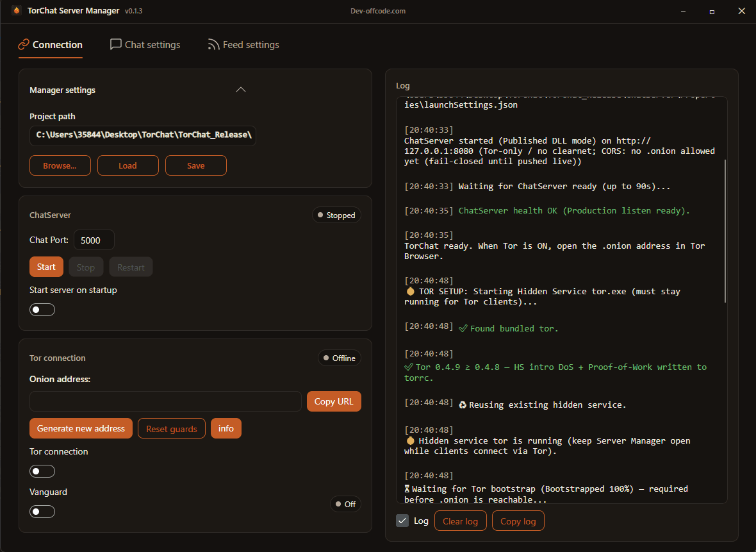Click the disabled Restart button
Image resolution: width=756 pixels, height=552 pixels.
(x=131, y=267)
